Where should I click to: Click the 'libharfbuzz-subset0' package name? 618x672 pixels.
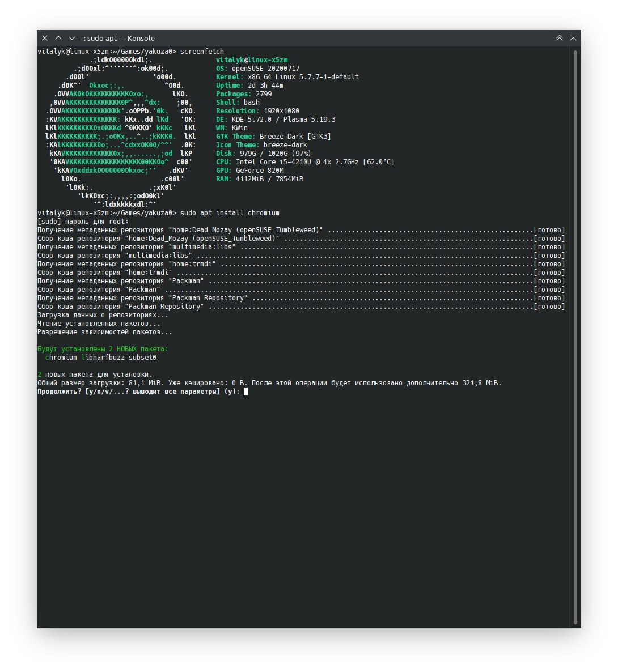tap(119, 358)
